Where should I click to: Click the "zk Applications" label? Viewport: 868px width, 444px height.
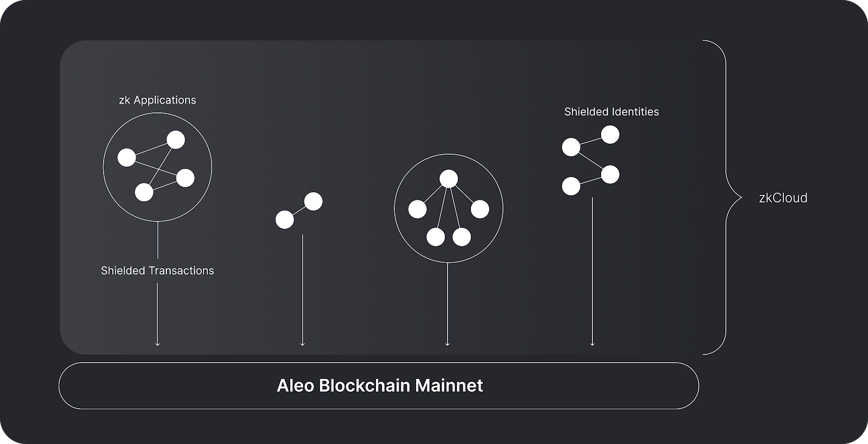157,100
